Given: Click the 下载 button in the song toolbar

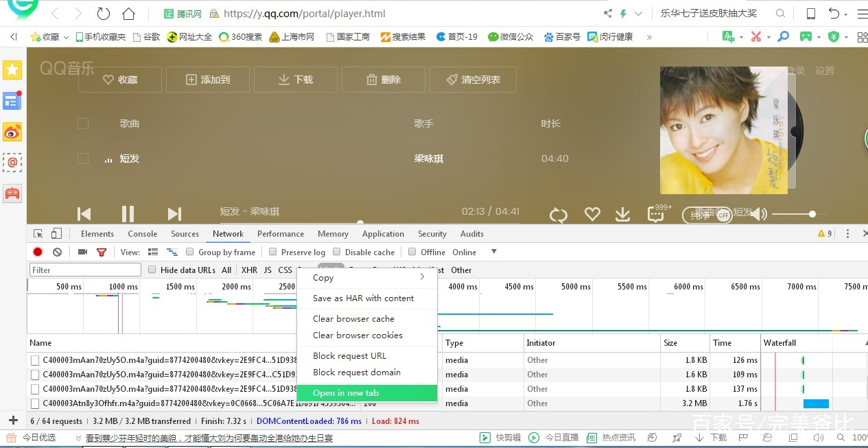Looking at the screenshot, I should (295, 80).
